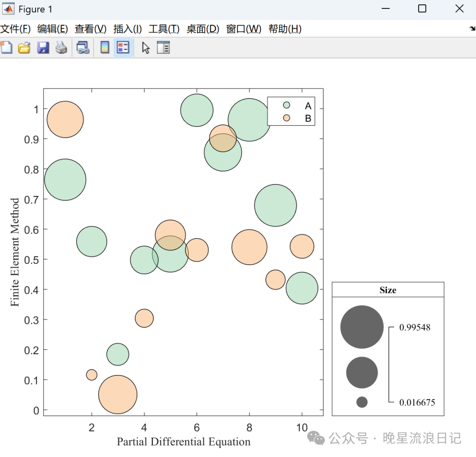The image size is (476, 457).
Task: Select orange bubble at x=8 near 0.54
Action: click(x=249, y=247)
